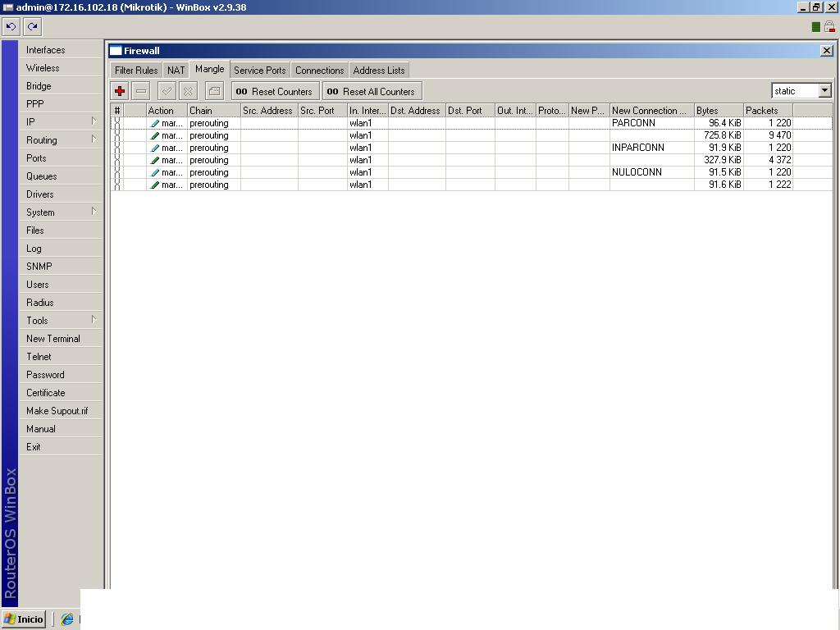Open the Interfaces menu
The image size is (840, 630).
[x=61, y=50]
